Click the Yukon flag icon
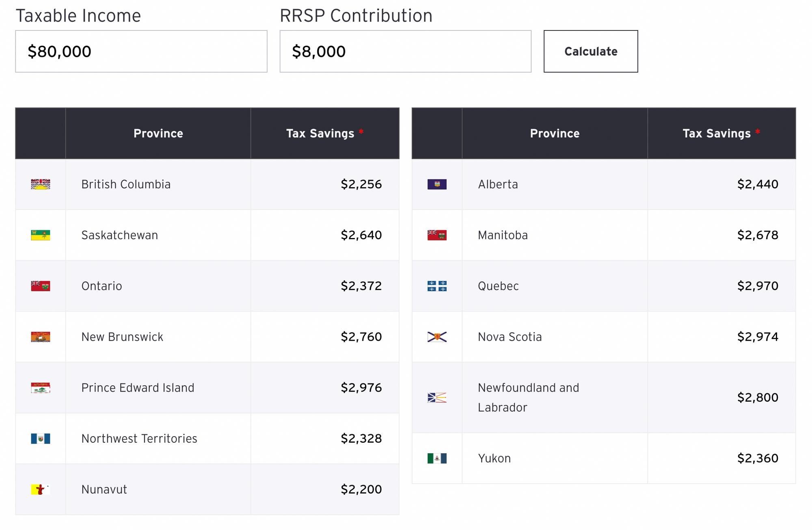Image resolution: width=812 pixels, height=530 pixels. (437, 459)
